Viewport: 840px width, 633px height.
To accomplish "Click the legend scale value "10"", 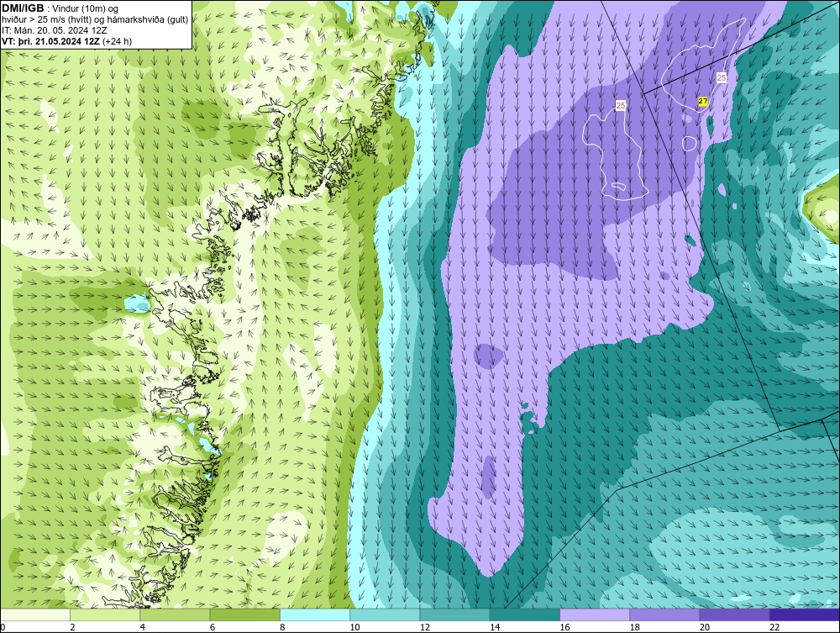I will 354,627.
